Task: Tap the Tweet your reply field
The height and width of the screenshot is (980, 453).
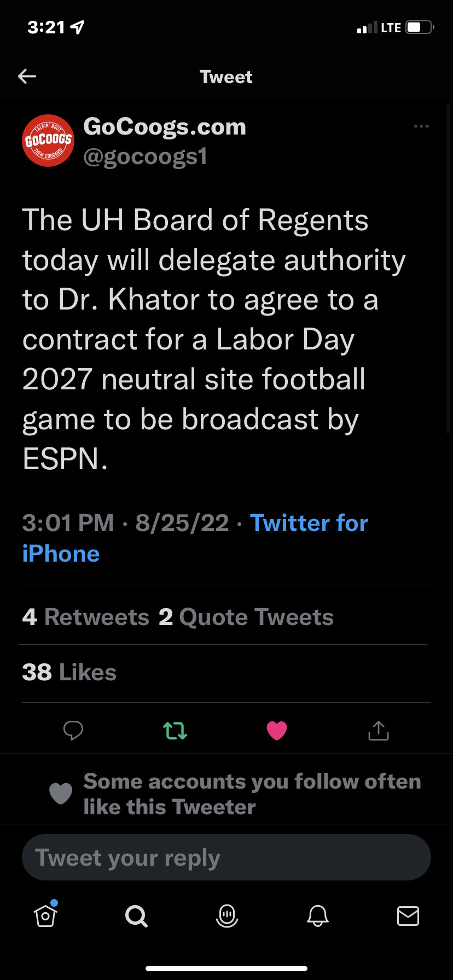Action: coord(226,857)
